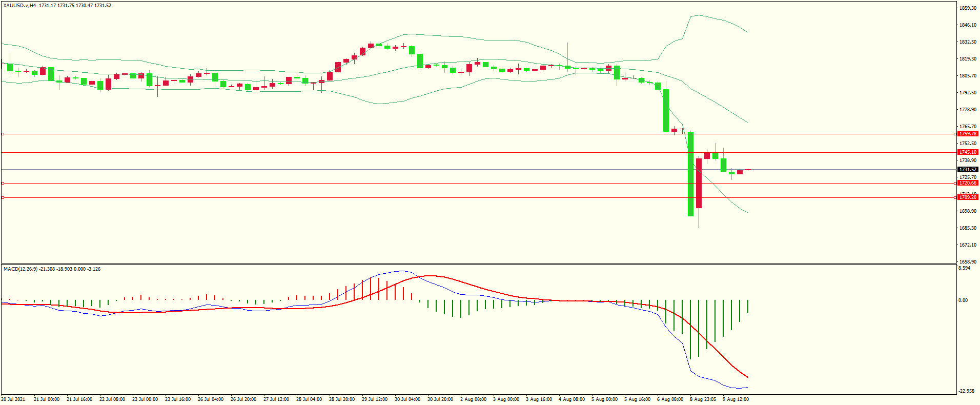Image resolution: width=980 pixels, height=405 pixels.
Task: Click the 1805.70 price axis label
Action: point(968,76)
